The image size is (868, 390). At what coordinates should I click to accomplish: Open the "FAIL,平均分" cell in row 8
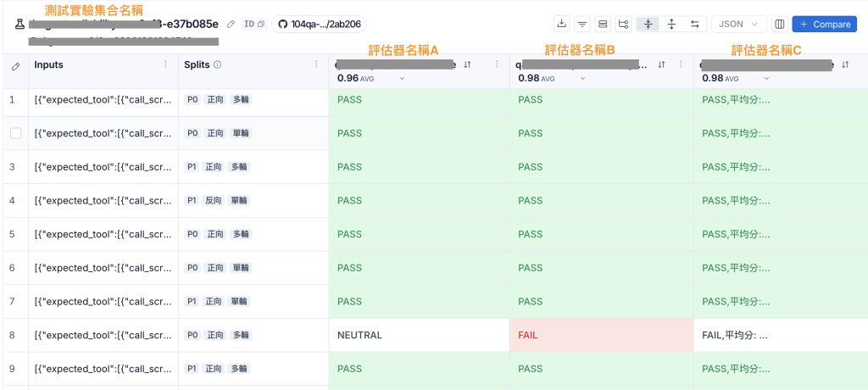coord(781,335)
